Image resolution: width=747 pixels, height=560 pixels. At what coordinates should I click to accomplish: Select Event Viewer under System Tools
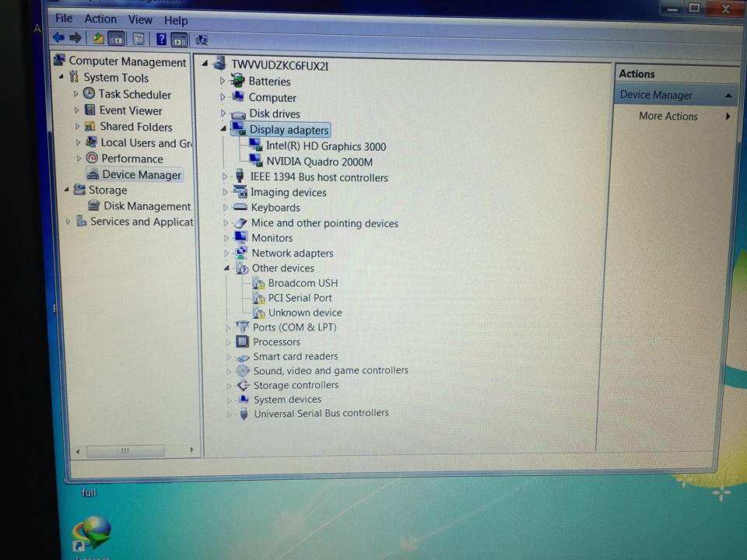(130, 110)
